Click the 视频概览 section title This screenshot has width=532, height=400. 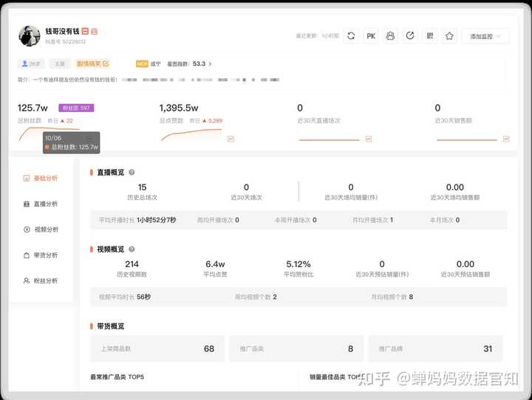coord(111,249)
